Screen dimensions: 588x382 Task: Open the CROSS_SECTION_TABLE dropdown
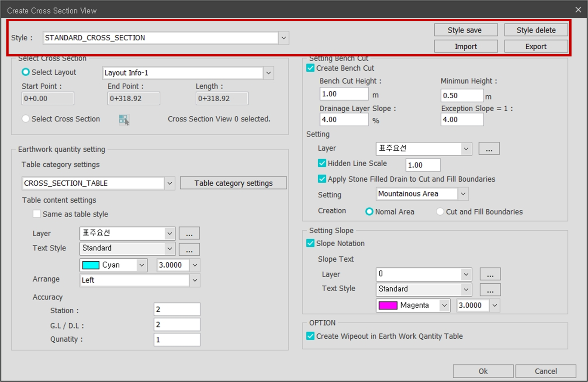point(169,183)
